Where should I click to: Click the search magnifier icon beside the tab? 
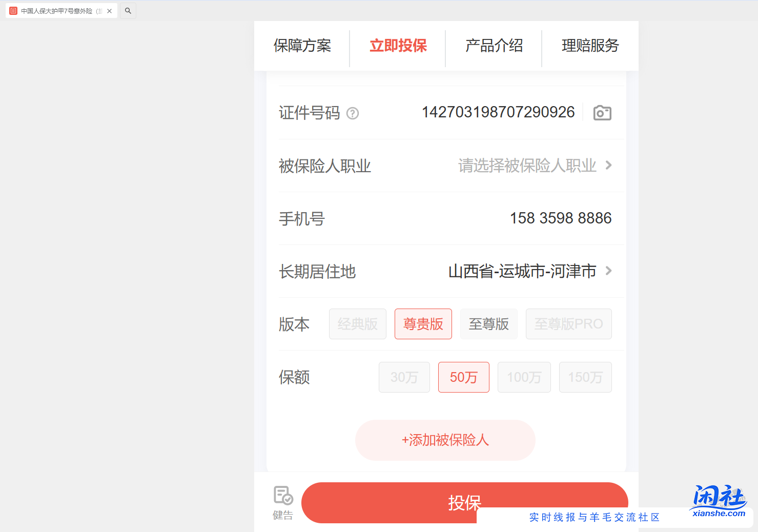[128, 10]
